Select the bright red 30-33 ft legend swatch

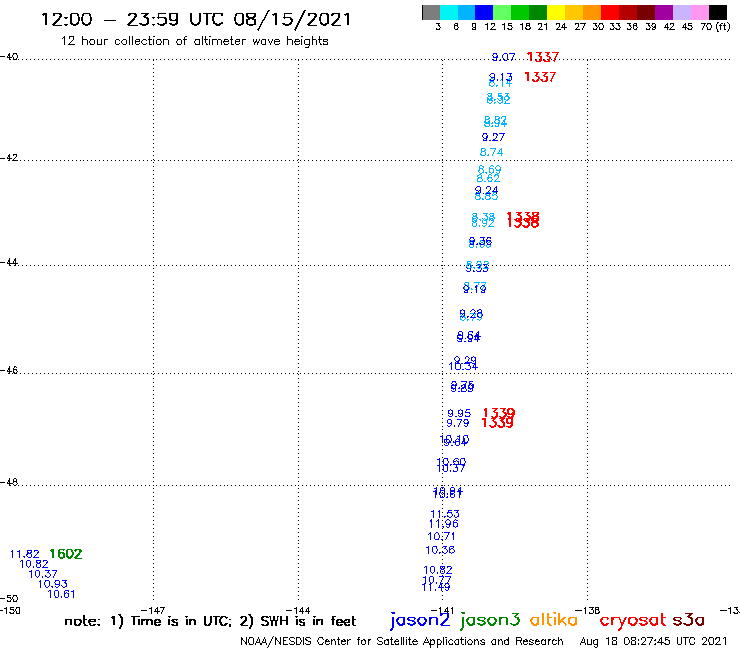[x=610, y=12]
